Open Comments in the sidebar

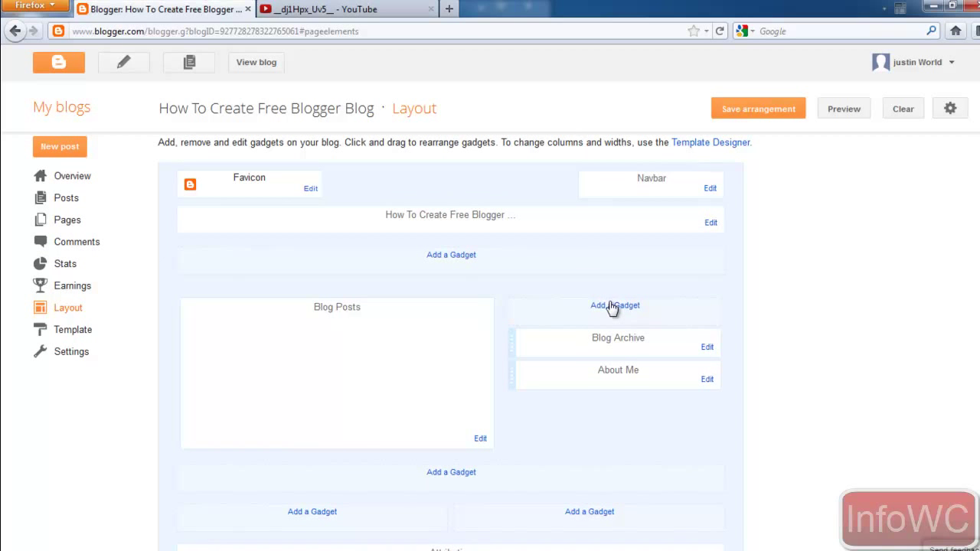77,242
